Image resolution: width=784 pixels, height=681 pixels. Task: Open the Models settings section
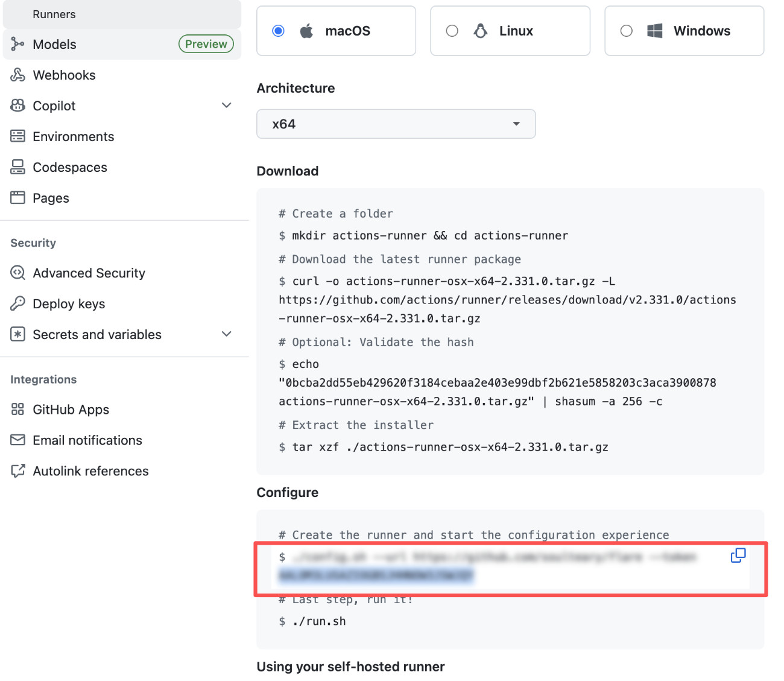(x=54, y=44)
